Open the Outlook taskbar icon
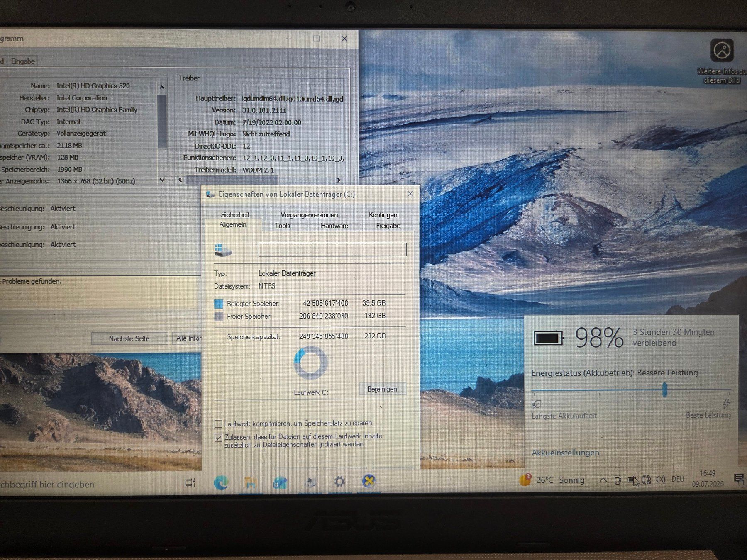 tap(280, 482)
